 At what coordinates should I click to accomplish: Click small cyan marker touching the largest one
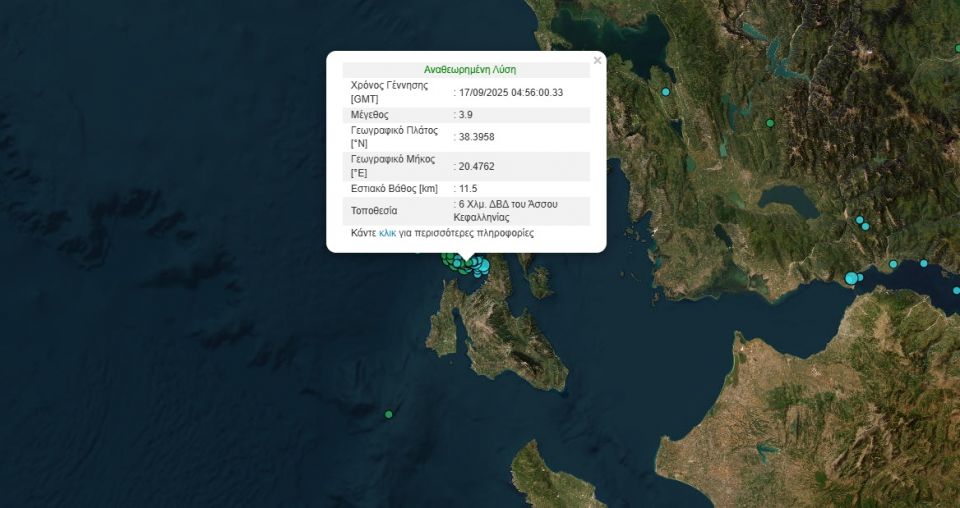tap(860, 277)
